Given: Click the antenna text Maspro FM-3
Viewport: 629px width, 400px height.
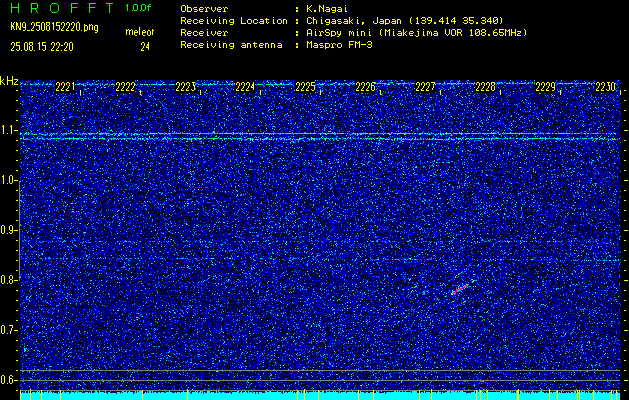Looking at the screenshot, I should coord(339,45).
